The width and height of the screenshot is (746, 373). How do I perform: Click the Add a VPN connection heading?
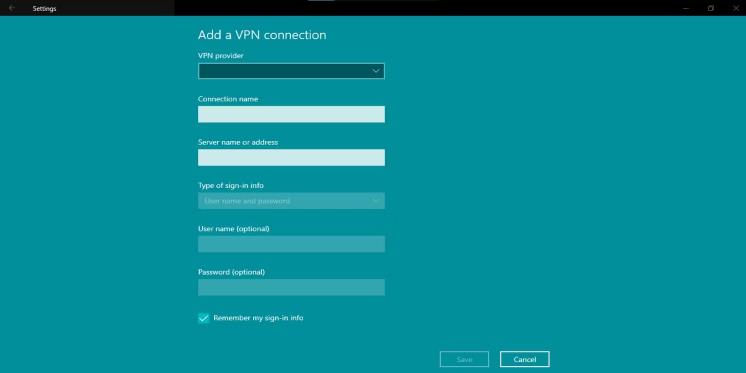[x=262, y=35]
